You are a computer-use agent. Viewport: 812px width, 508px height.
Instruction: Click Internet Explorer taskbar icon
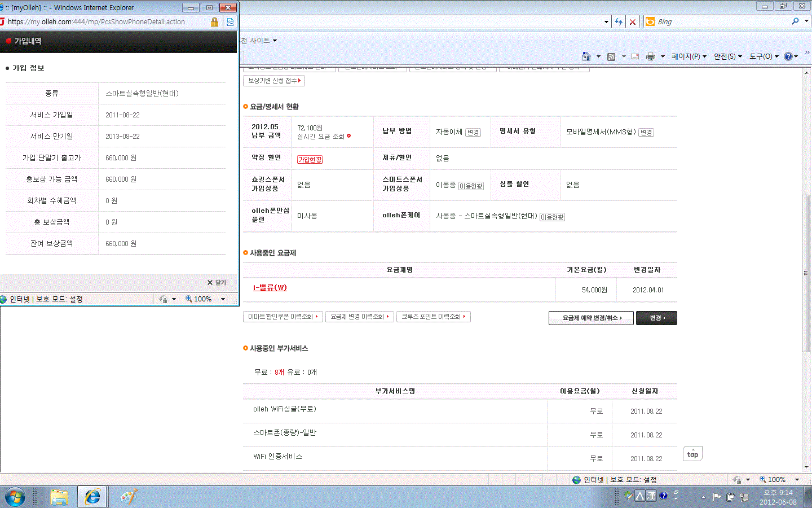click(x=92, y=497)
